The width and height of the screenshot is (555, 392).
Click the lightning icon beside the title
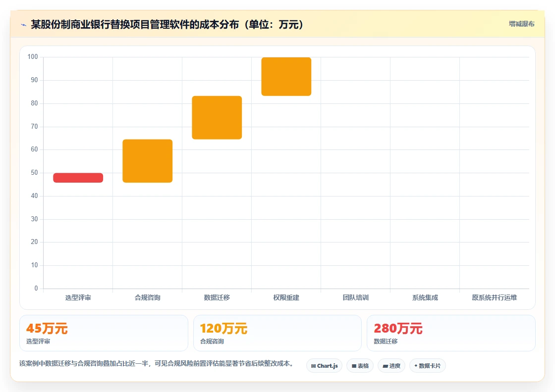[24, 25]
